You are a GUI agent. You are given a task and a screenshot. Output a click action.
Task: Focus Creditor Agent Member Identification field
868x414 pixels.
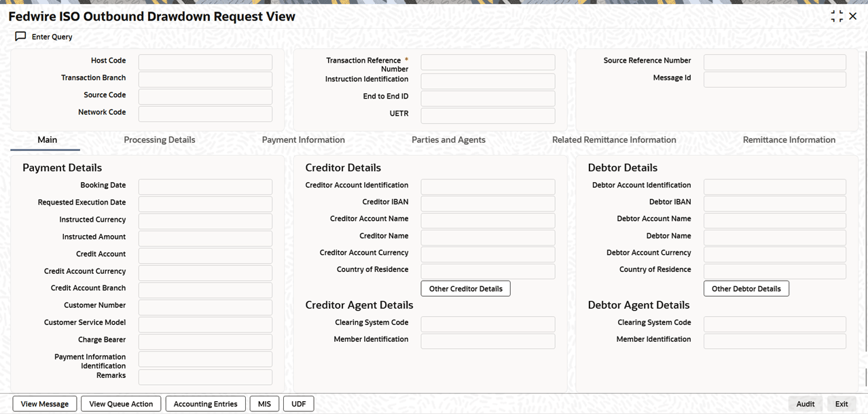pos(488,341)
